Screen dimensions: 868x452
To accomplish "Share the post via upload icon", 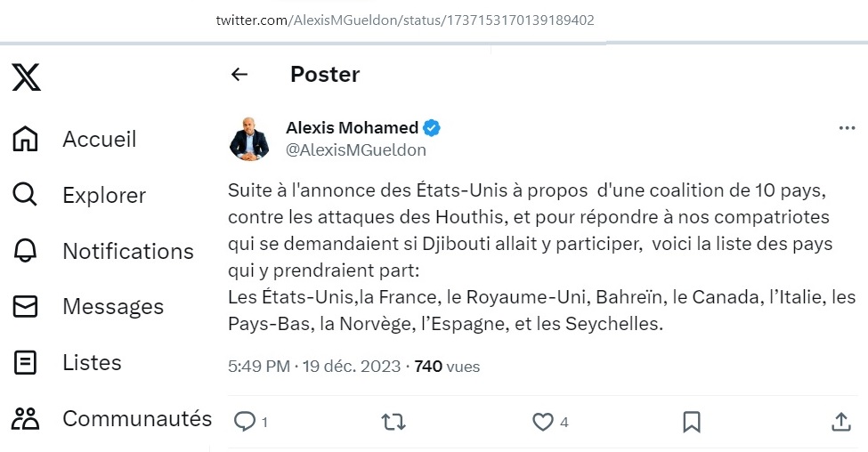I will point(841,422).
